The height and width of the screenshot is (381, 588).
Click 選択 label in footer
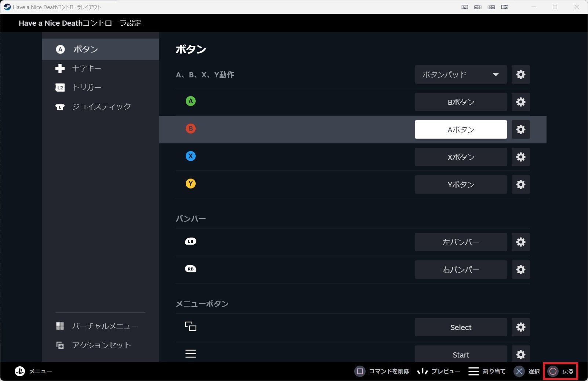click(534, 371)
